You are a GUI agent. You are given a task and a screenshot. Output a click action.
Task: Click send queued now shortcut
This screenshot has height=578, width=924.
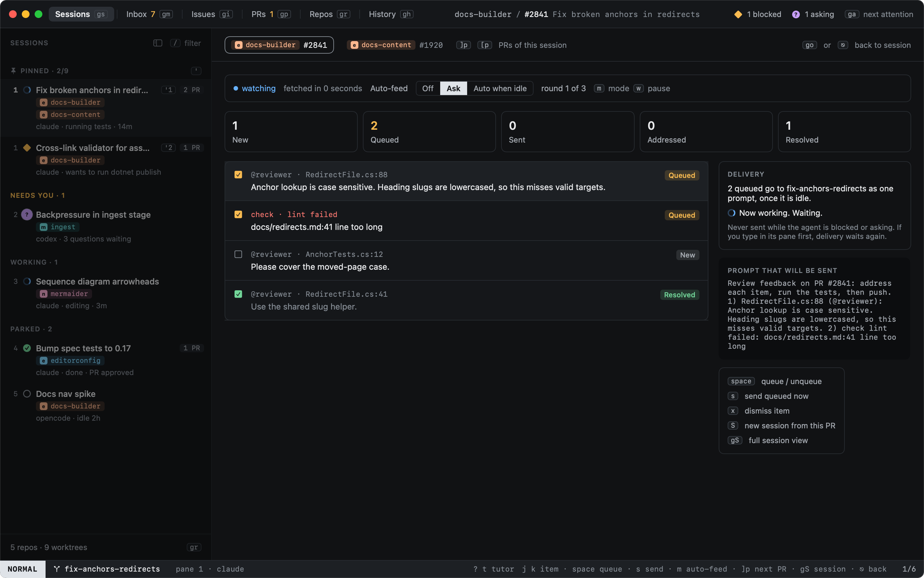pyautogui.click(x=768, y=396)
